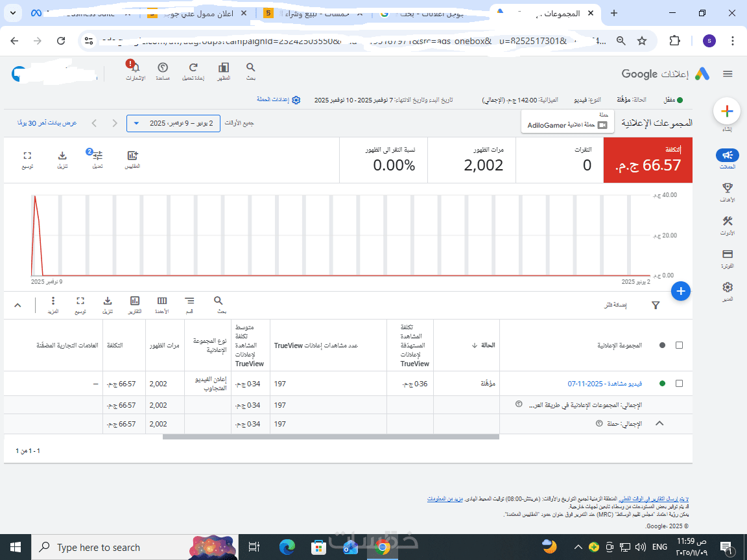
Task: Open Admin gear icon in sidebar
Action: pos(727,287)
